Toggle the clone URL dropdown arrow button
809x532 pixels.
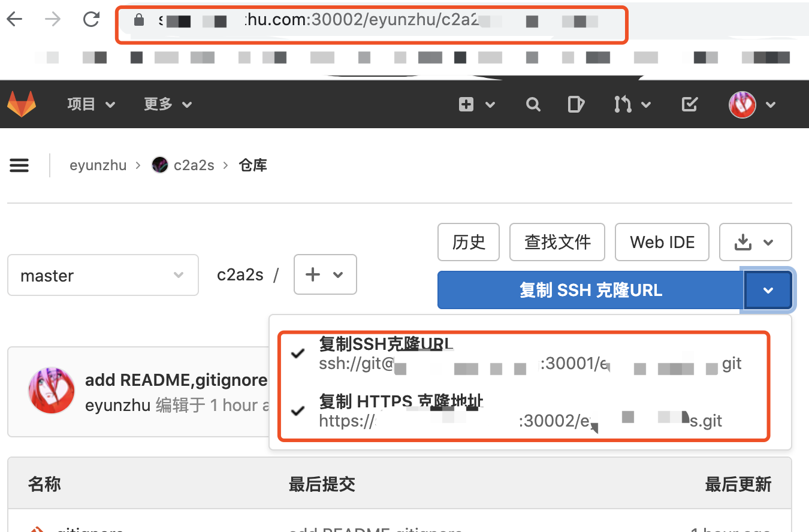[x=768, y=291]
